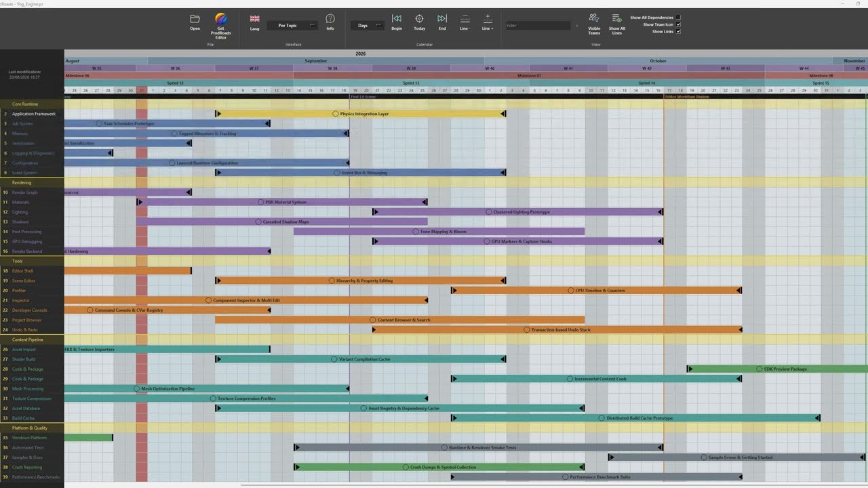Image resolution: width=868 pixels, height=488 pixels.
Task: Jump to calendar End
Action: (442, 19)
